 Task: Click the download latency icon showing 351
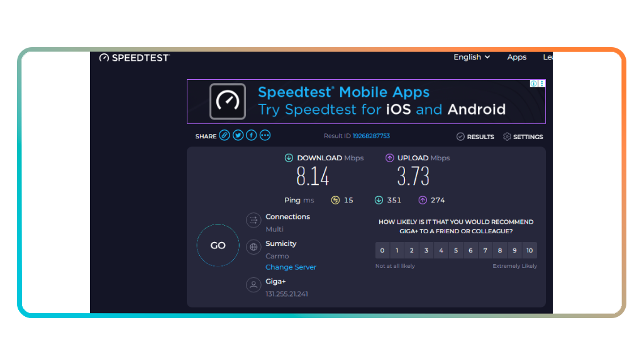379,200
